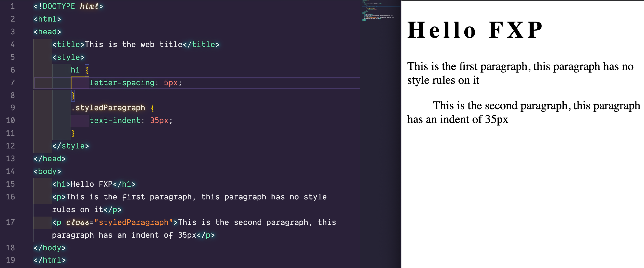644x268 pixels.
Task: Place cursor on letter-spacing property
Action: click(x=122, y=83)
